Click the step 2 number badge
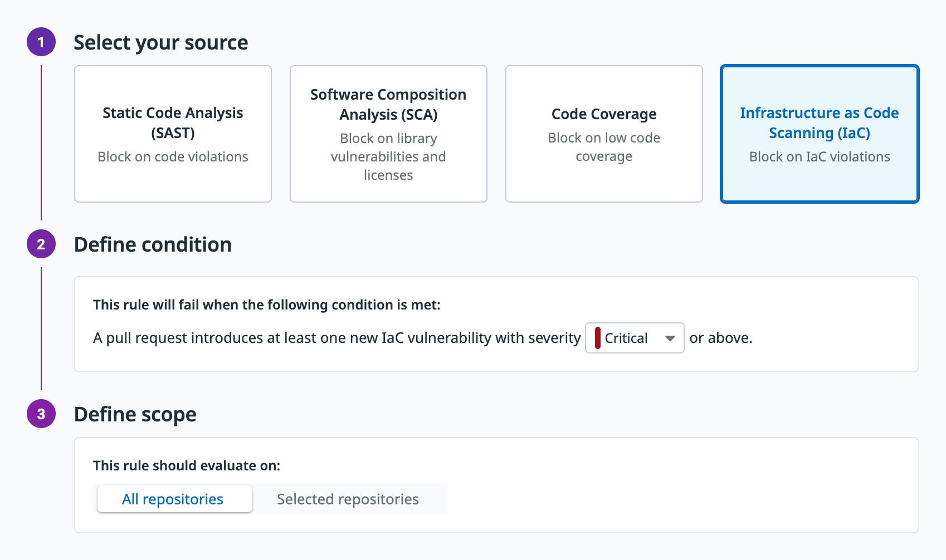 click(x=41, y=244)
